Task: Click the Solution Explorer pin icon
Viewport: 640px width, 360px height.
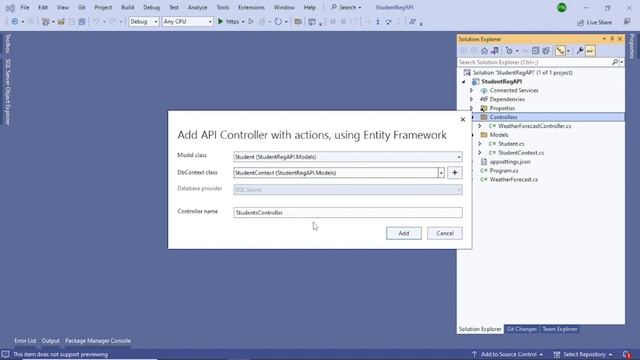Action: point(612,39)
